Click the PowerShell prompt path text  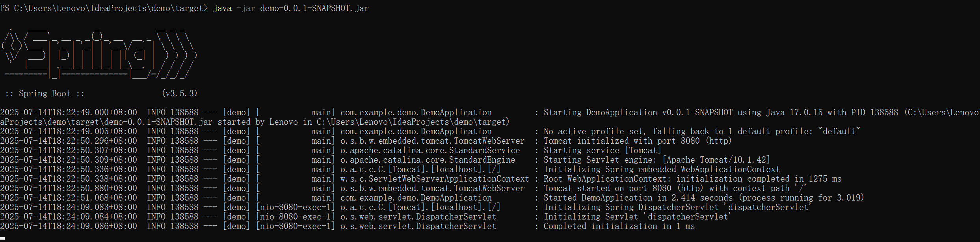pyautogui.click(x=103, y=8)
